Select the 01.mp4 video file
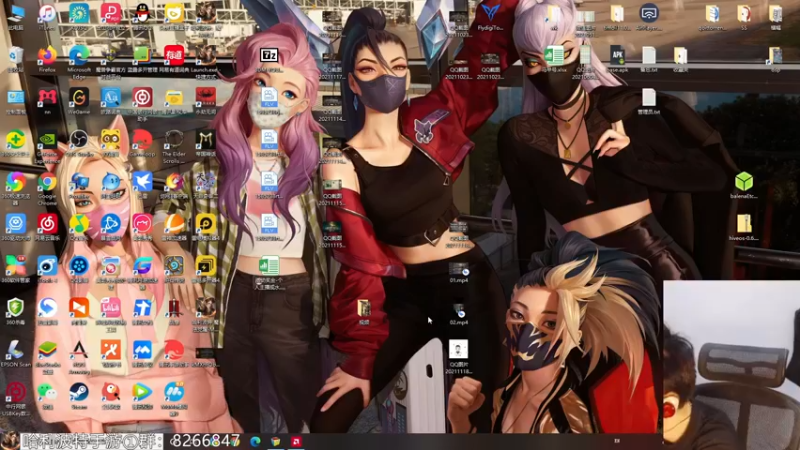The image size is (800, 450). 459,273
